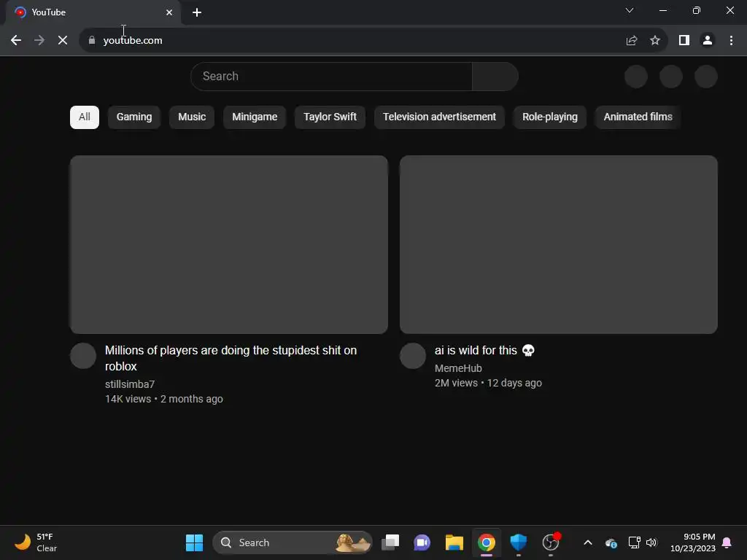Go back using browser back arrow

pos(16,41)
